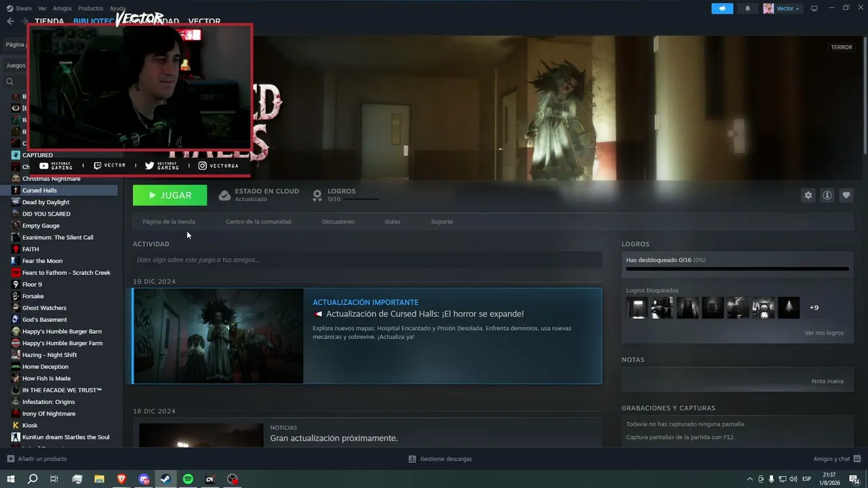Open the Guías tab
The width and height of the screenshot is (868, 488).
click(393, 222)
